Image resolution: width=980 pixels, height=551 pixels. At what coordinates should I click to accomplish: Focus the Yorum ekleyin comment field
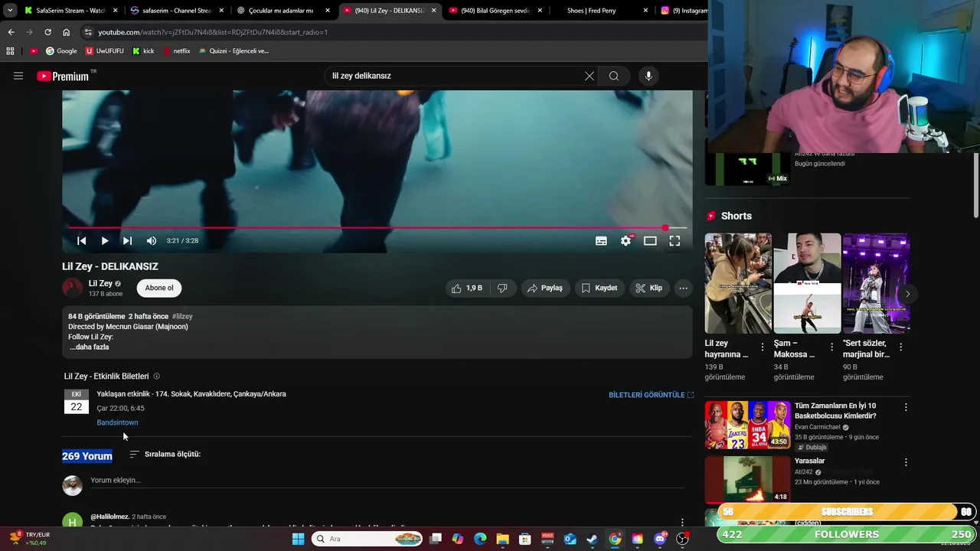(x=387, y=481)
